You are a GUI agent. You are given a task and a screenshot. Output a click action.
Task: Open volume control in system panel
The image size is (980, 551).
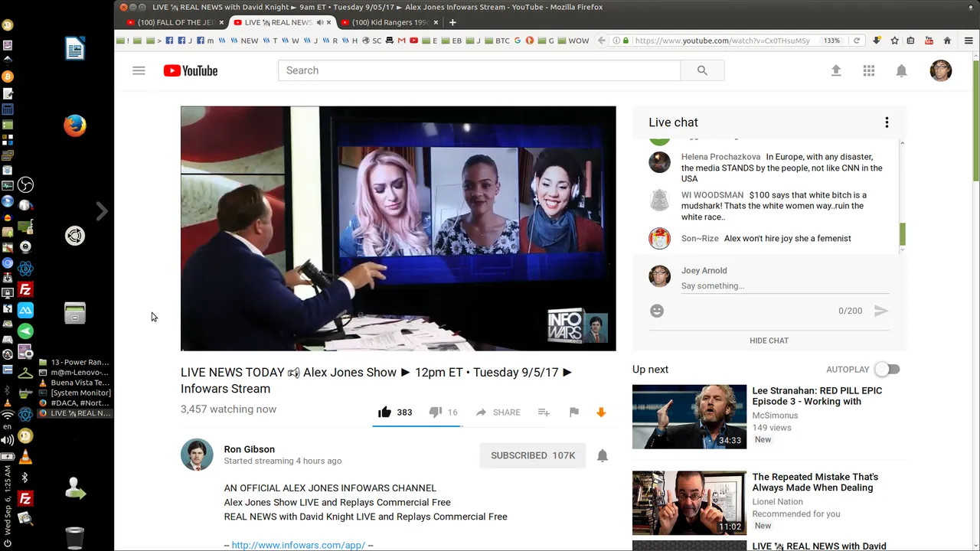coord(8,440)
